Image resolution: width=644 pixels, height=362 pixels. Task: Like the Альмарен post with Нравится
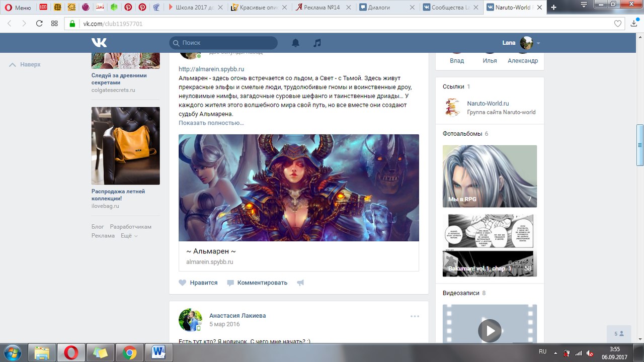pyautogui.click(x=198, y=283)
